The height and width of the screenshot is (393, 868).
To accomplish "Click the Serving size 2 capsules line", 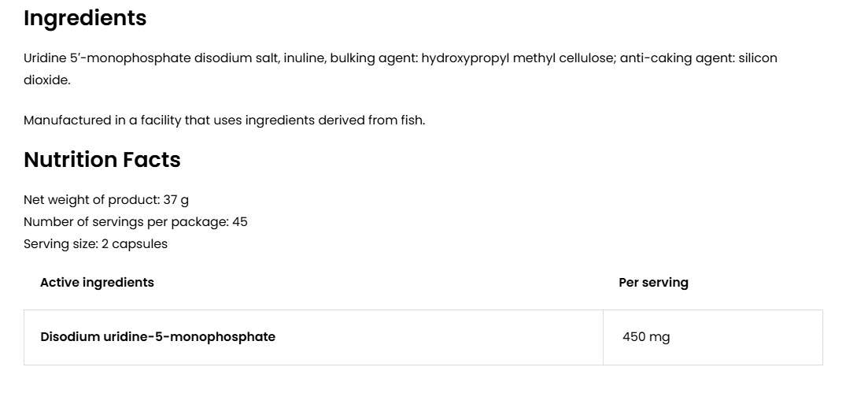I will coord(96,244).
